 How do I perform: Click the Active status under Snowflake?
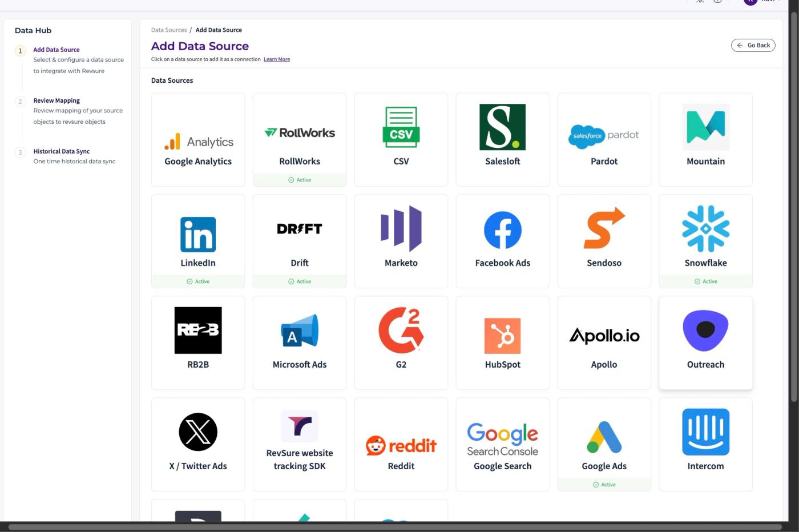[x=706, y=281]
